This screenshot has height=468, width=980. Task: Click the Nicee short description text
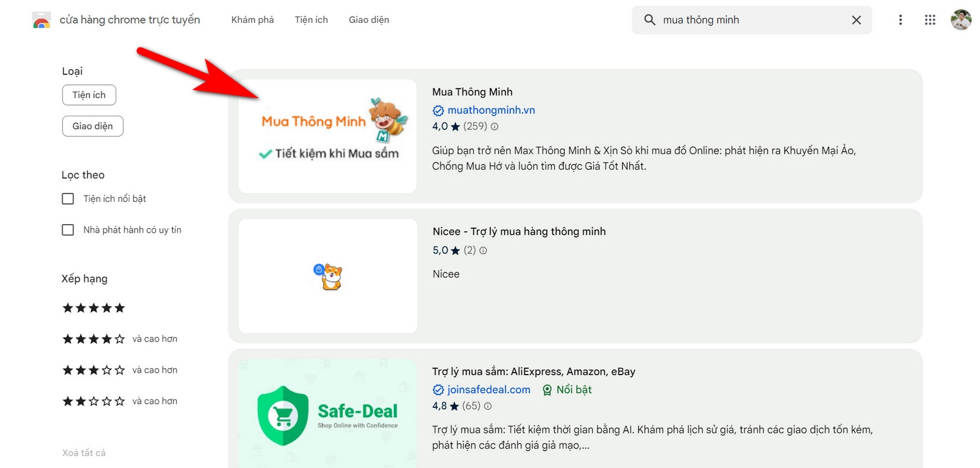[446, 274]
